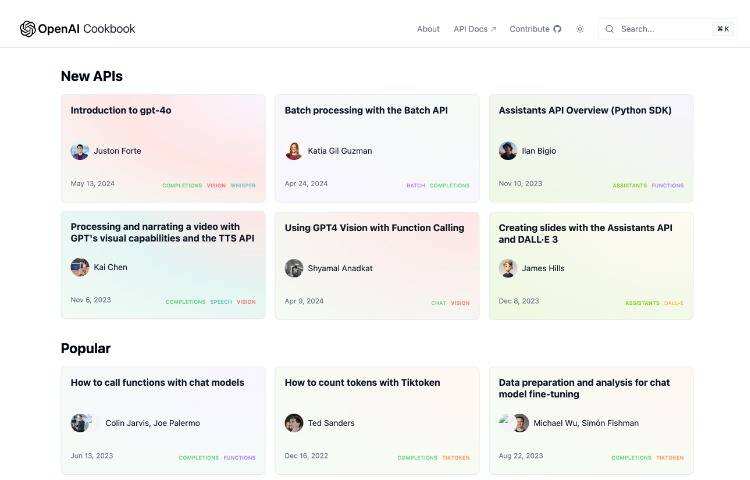Select Ilan Bigio's profile picture
This screenshot has height=480, width=750.
click(508, 151)
